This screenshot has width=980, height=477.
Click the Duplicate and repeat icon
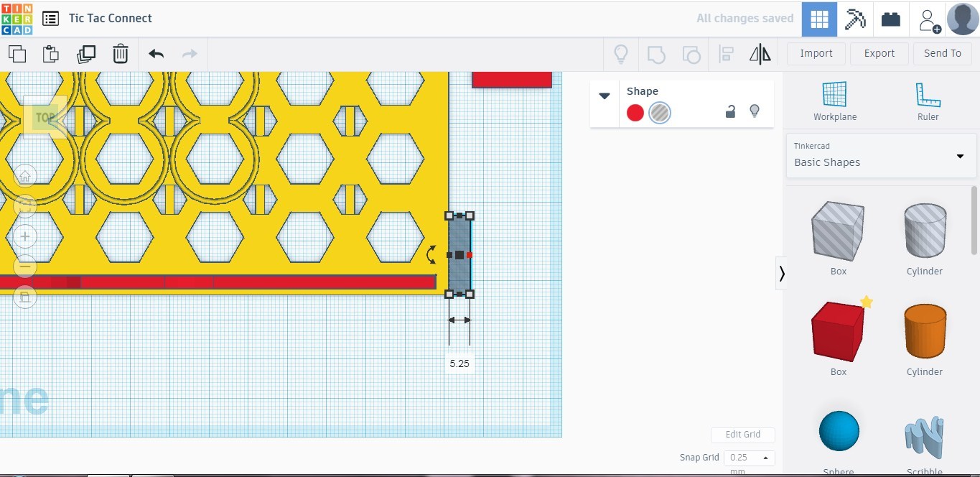coord(86,53)
